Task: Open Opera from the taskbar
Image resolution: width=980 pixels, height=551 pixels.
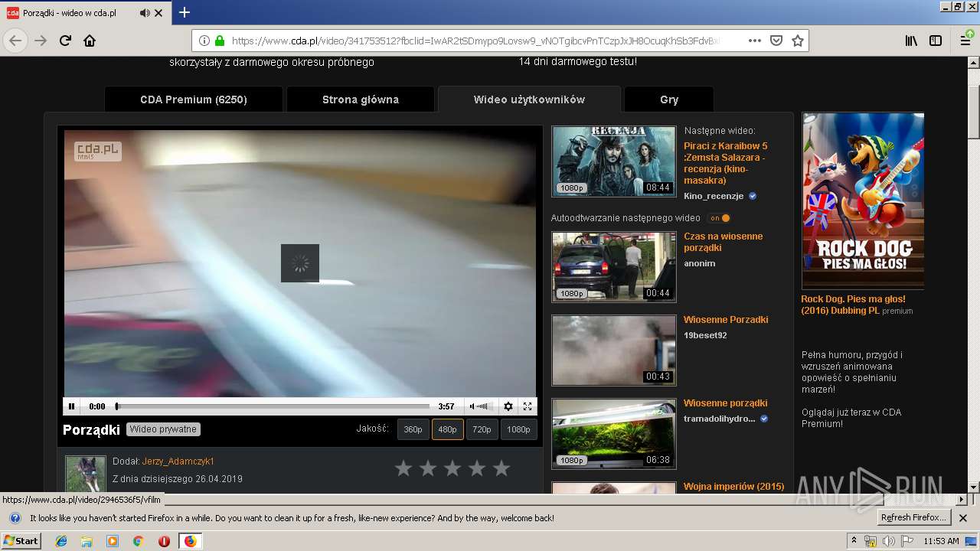Action: coord(164,541)
